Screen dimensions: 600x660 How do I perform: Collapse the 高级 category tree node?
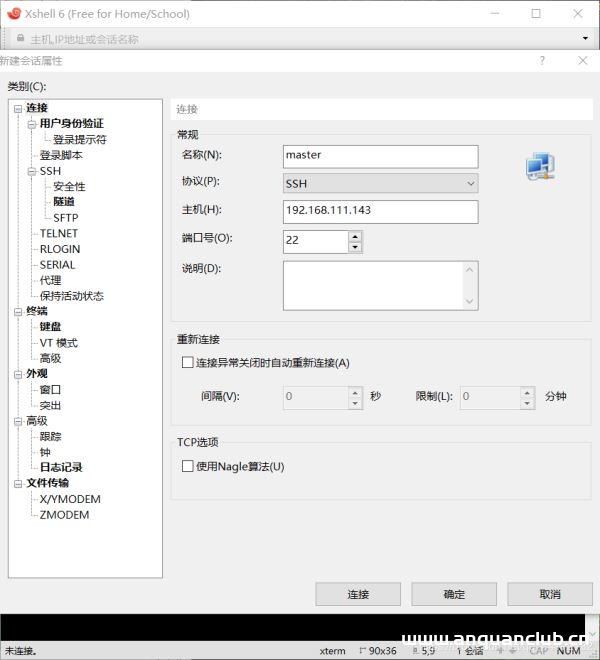pyautogui.click(x=18, y=421)
